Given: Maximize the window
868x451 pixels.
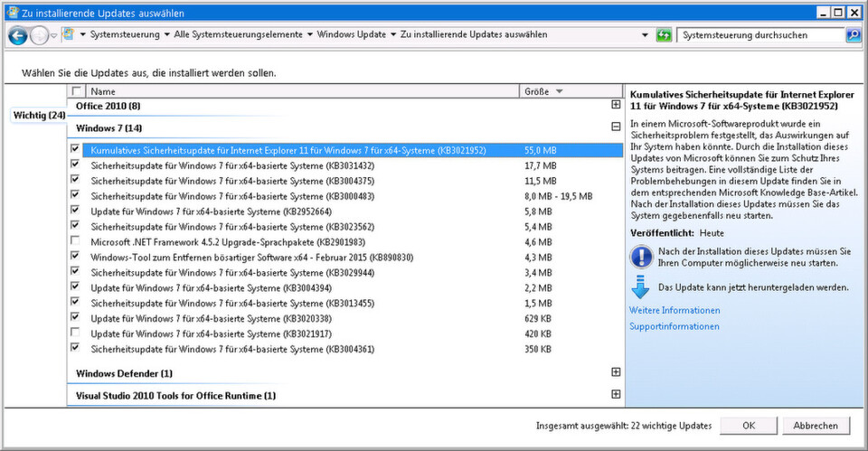Looking at the screenshot, I should click(839, 12).
